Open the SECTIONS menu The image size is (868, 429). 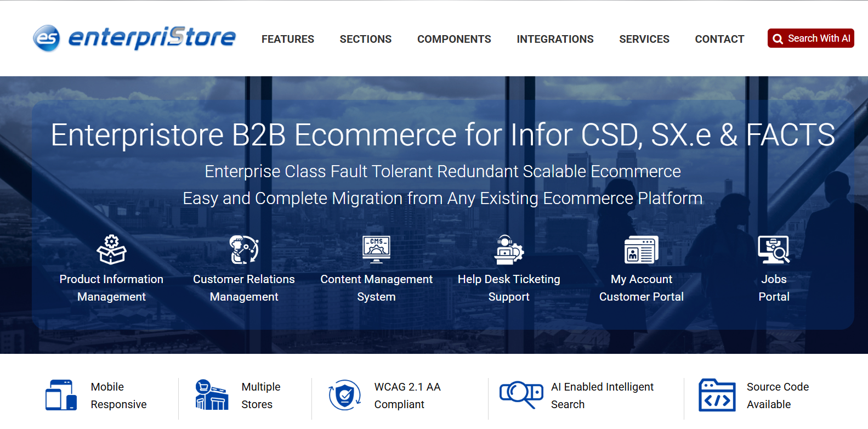[366, 39]
